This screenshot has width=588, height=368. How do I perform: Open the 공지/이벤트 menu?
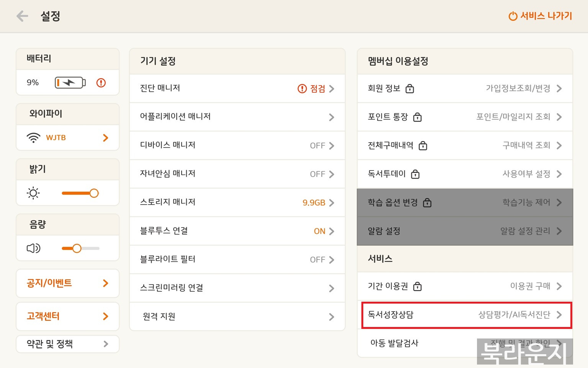(67, 283)
